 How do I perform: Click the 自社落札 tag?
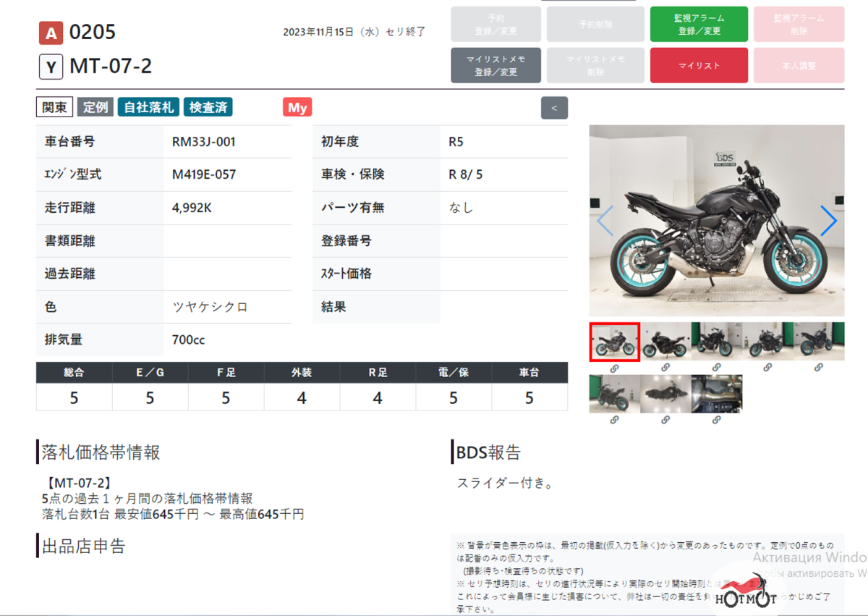[149, 107]
